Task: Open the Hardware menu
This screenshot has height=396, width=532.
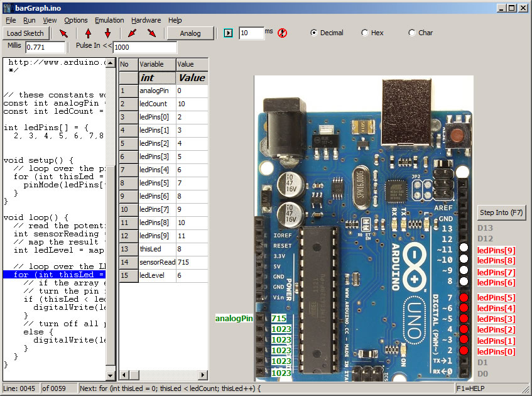Action: coord(146,20)
